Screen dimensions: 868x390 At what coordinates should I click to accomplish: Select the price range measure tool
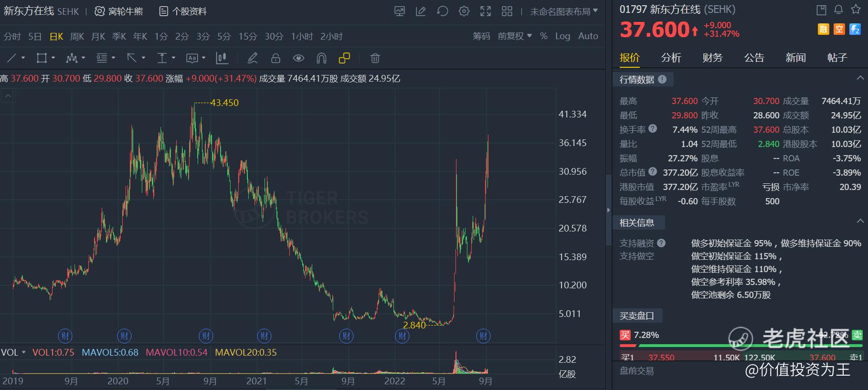[162, 58]
